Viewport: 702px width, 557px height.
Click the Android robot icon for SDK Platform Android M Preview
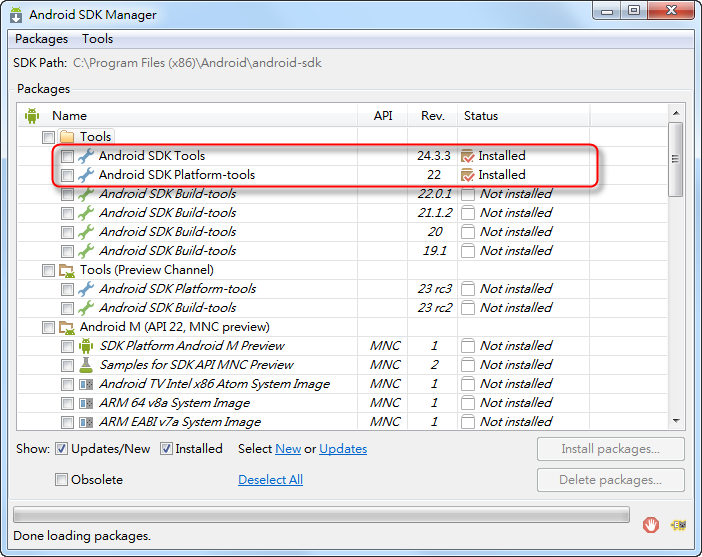click(86, 346)
